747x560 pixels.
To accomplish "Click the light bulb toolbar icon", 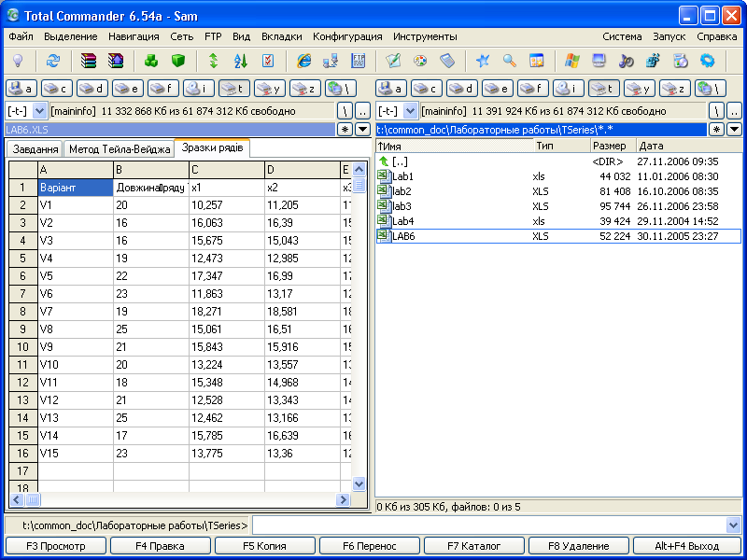I will (x=18, y=61).
